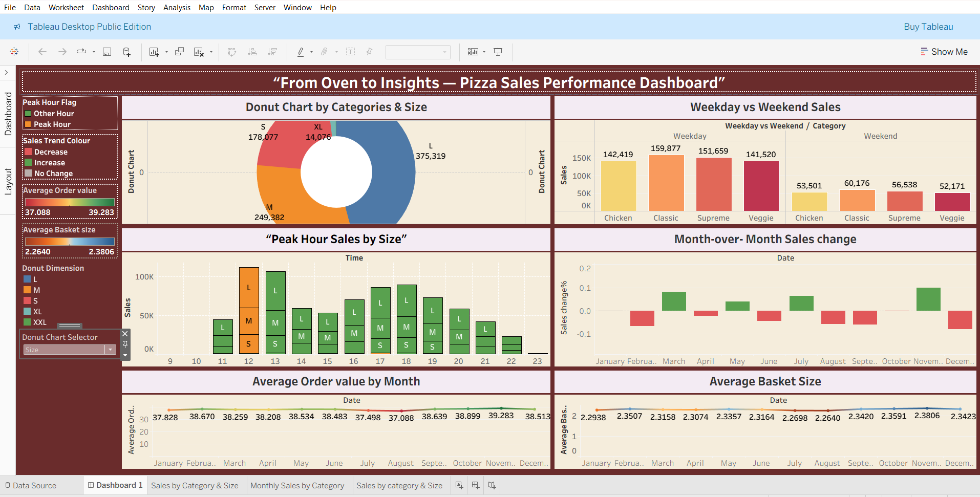Open the Donut Chart Selector Size dropdown
980x497 pixels.
point(110,350)
